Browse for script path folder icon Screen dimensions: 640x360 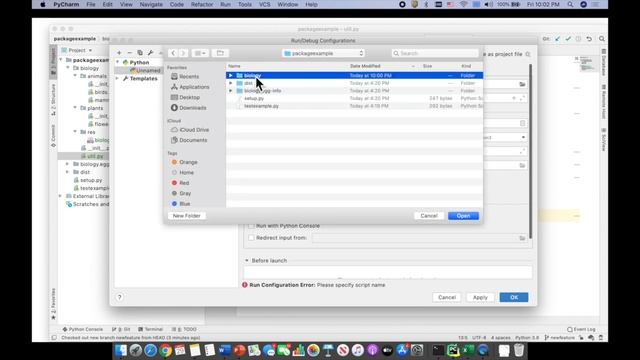[522, 84]
